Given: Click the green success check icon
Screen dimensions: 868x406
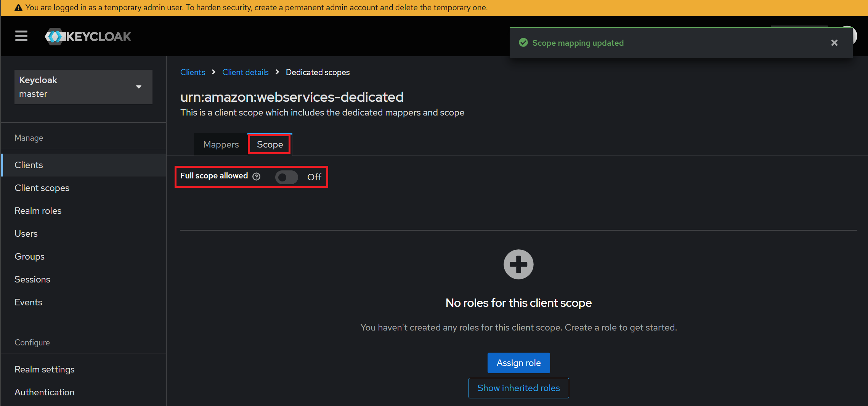Looking at the screenshot, I should click(523, 43).
